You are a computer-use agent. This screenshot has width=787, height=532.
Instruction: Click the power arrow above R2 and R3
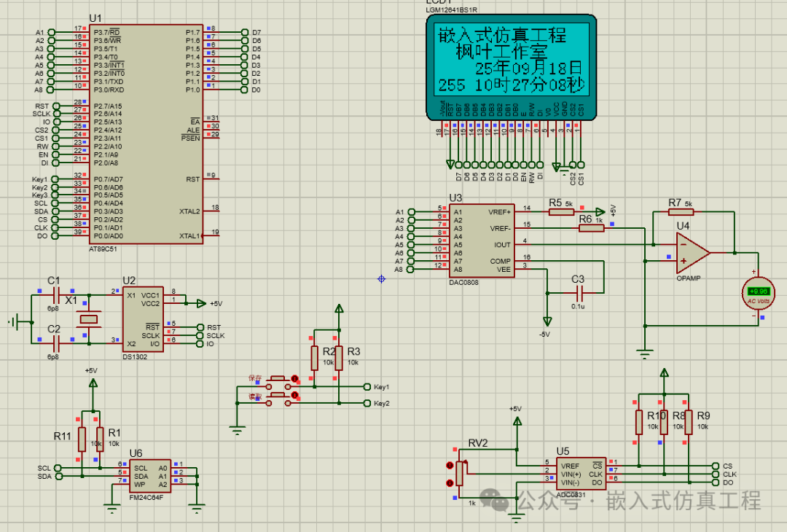pos(339,309)
